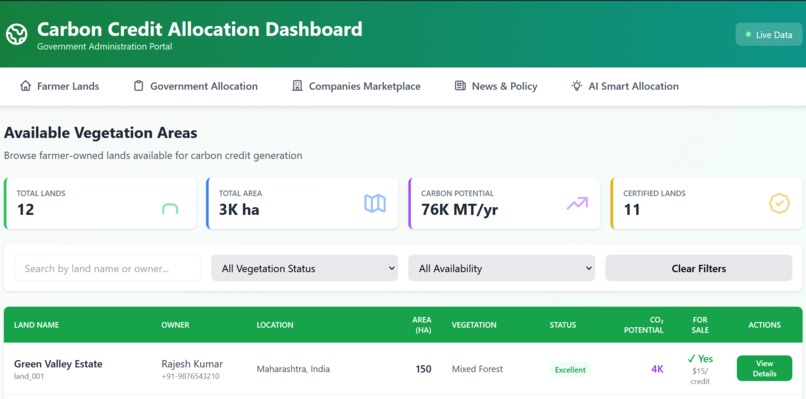Click the Certified Lands value 11

point(632,209)
